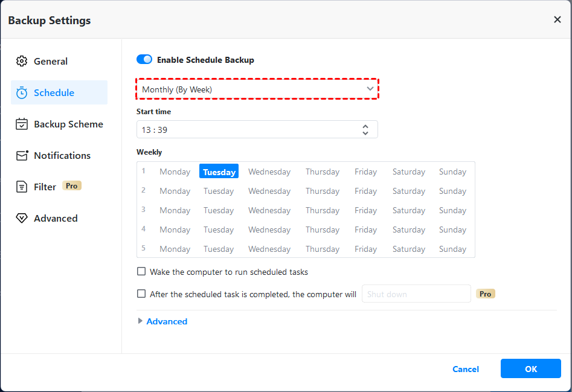
Task: Select Friday in week 3 row
Action: (365, 210)
